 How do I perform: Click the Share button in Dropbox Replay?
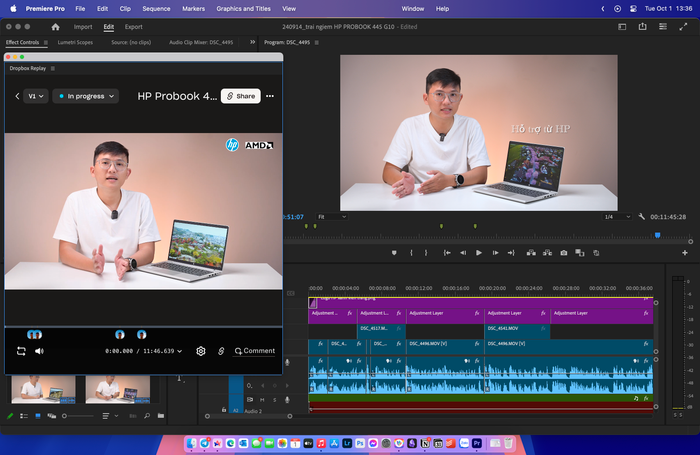click(241, 96)
